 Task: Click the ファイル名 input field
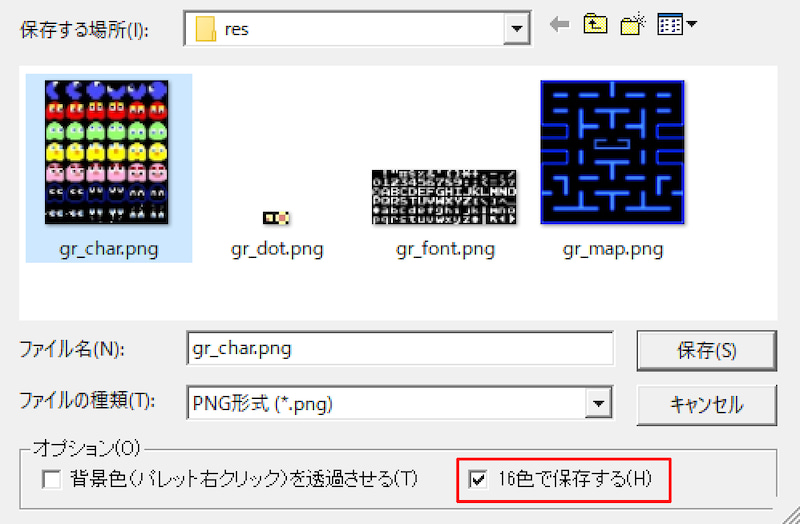coord(401,349)
